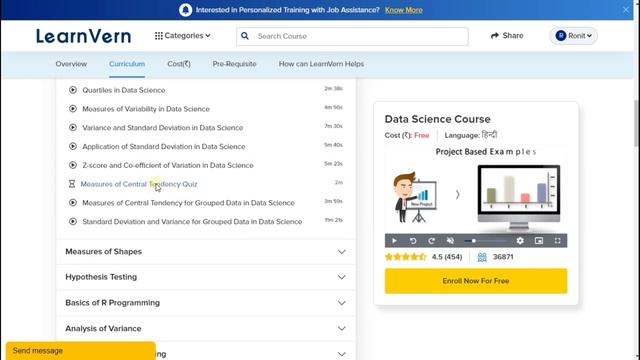Open Measures of Central Tendency for Grouped Data
The image size is (640, 360).
(x=188, y=203)
